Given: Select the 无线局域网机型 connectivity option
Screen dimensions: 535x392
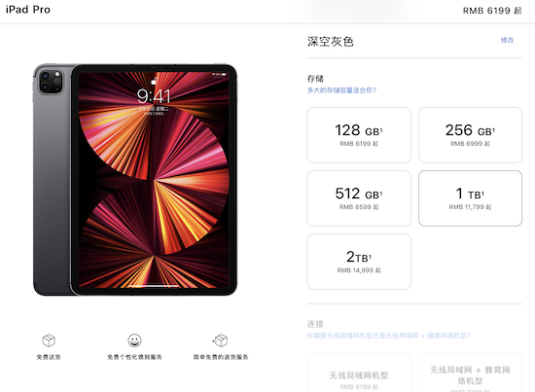Looking at the screenshot, I should 359,373.
